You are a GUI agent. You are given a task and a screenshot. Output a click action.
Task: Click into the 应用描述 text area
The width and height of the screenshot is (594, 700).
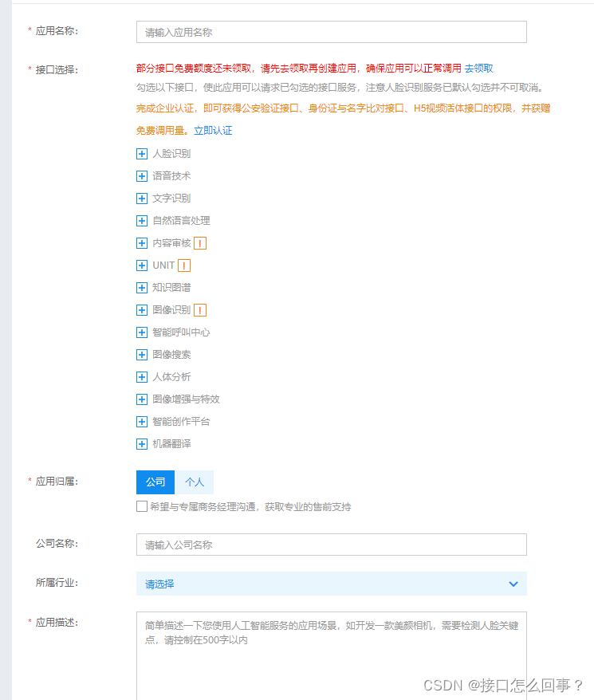[332, 656]
